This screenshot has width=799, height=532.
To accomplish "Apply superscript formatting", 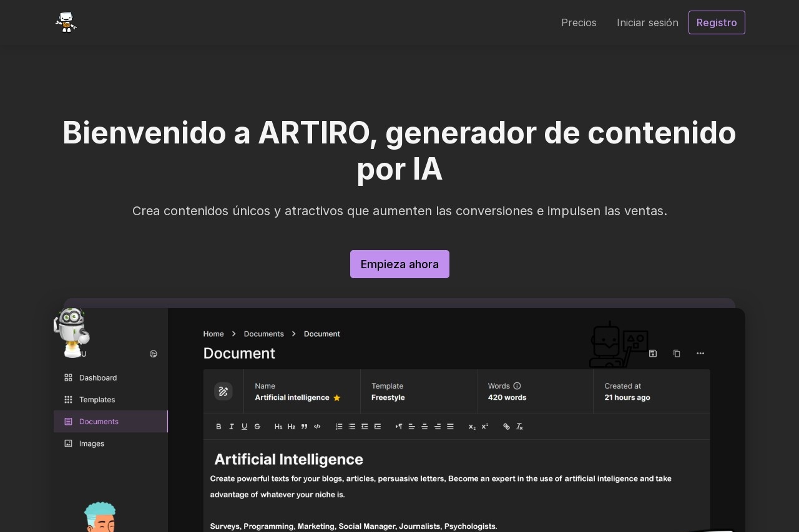I will point(485,427).
